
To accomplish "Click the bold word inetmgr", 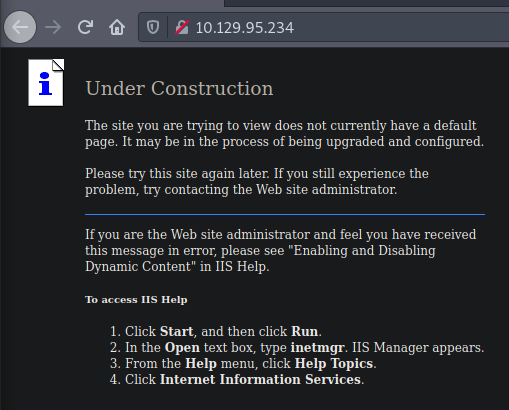I will tap(317, 348).
